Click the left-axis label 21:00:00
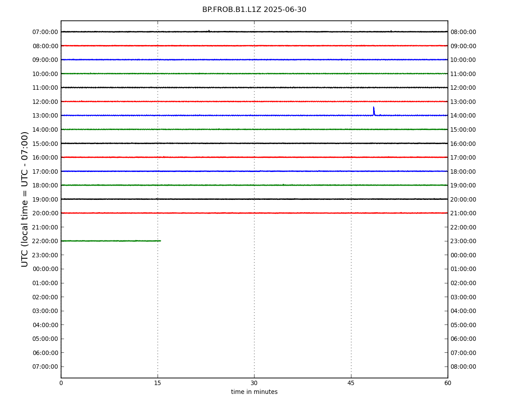Image resolution: width=509 pixels, height=420 pixels. pyautogui.click(x=45, y=227)
